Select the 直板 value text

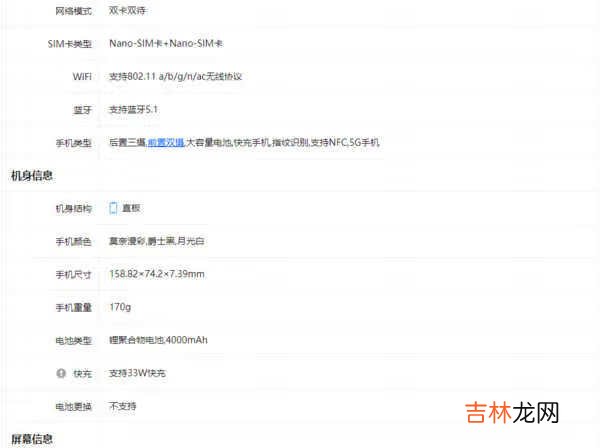pos(131,208)
